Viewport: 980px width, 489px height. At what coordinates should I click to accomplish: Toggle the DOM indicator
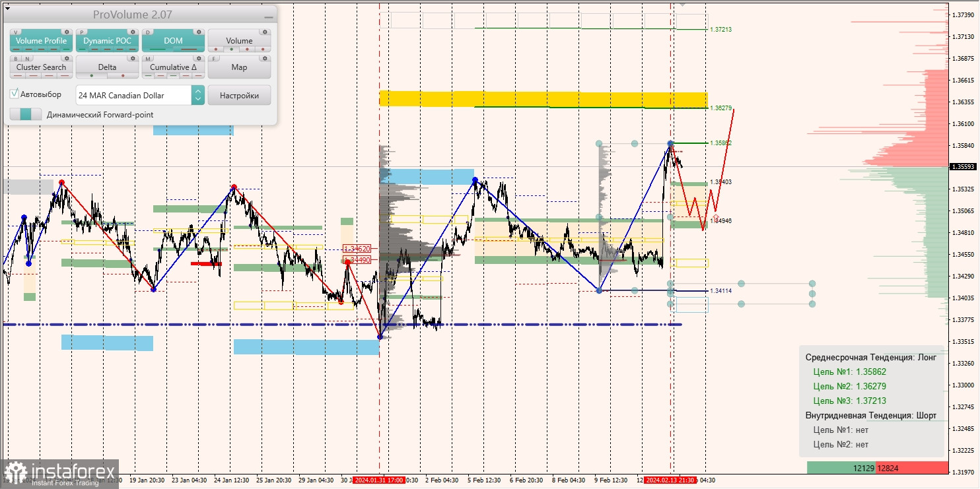173,41
